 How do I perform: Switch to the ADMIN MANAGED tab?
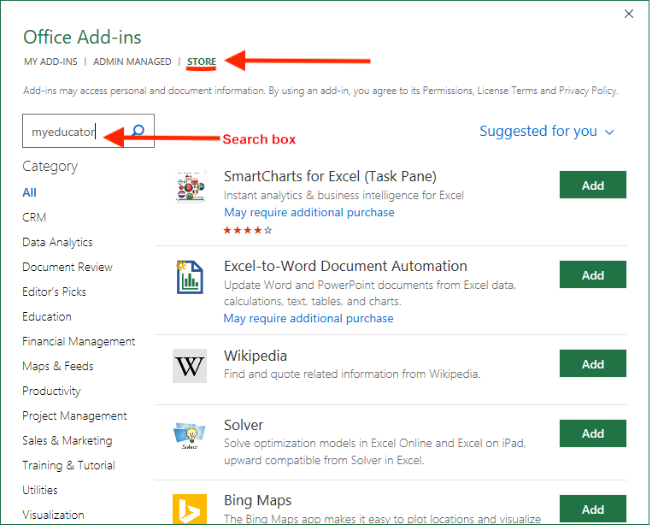(x=132, y=62)
